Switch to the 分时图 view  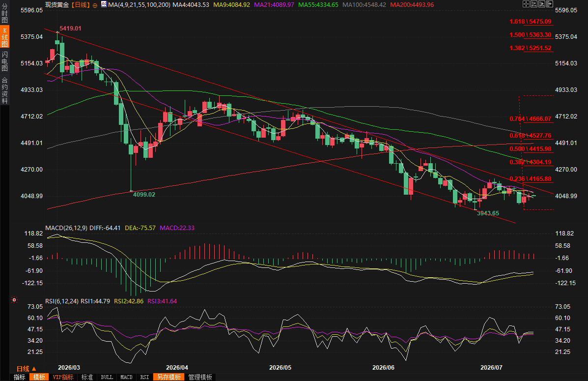4,13
